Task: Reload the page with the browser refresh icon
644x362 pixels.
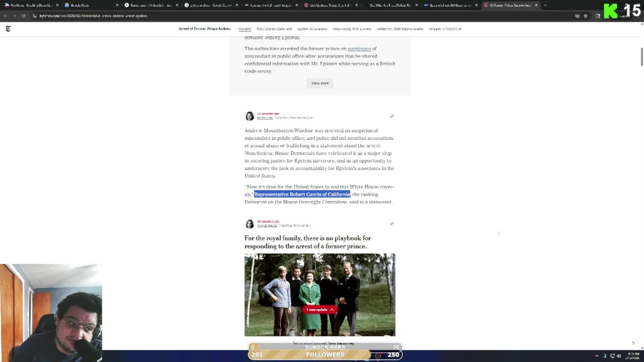Action: pos(24,16)
